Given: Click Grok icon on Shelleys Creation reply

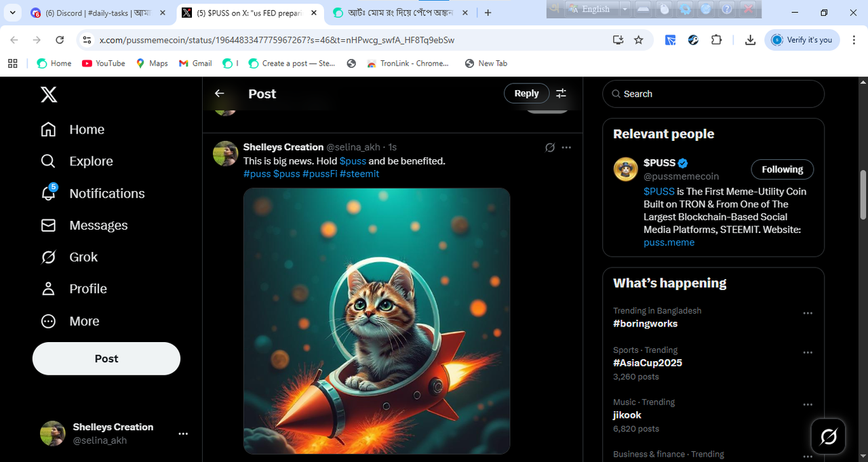Looking at the screenshot, I should point(550,147).
